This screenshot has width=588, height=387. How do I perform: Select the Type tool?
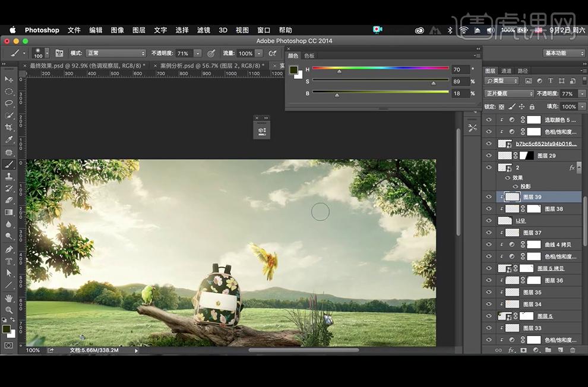click(9, 261)
